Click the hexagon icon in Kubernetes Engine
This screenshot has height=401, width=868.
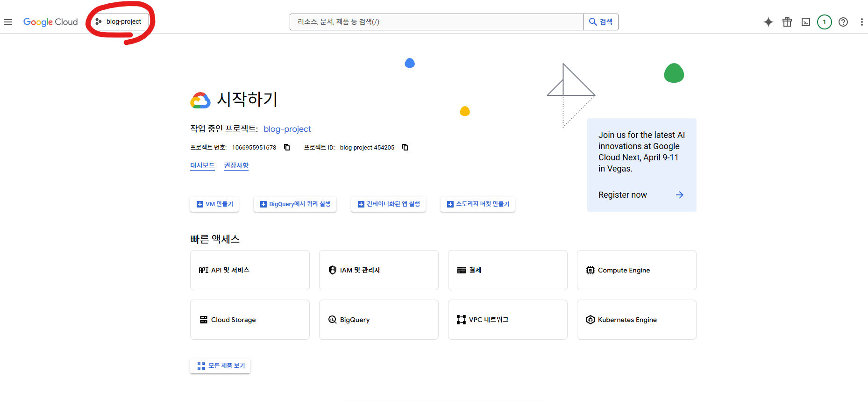[x=591, y=320]
